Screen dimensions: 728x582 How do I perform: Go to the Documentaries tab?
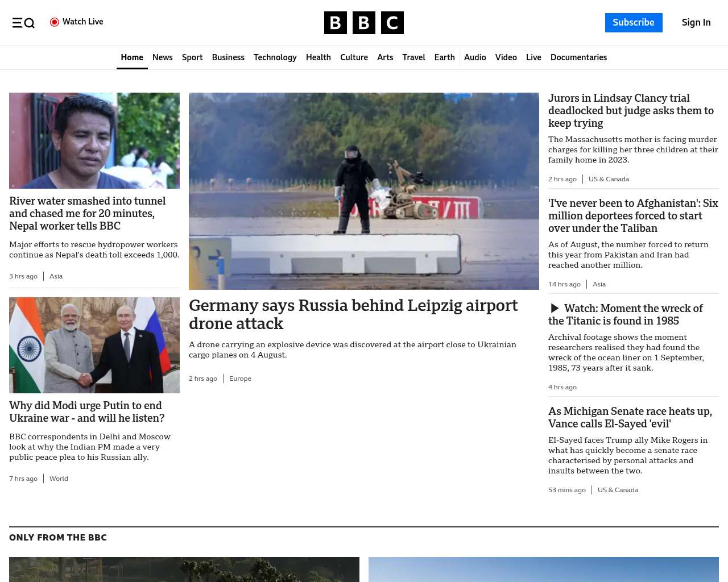578,57
